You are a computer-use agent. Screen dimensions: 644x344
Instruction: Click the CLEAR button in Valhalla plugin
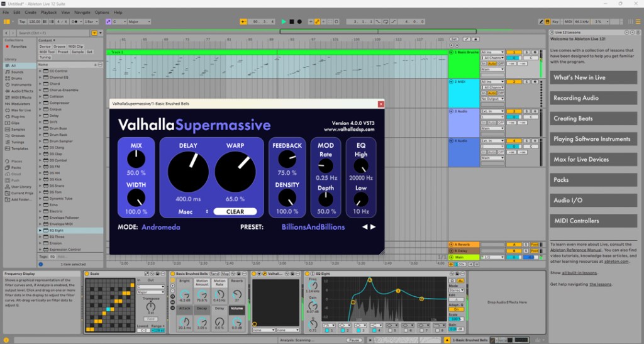point(235,212)
